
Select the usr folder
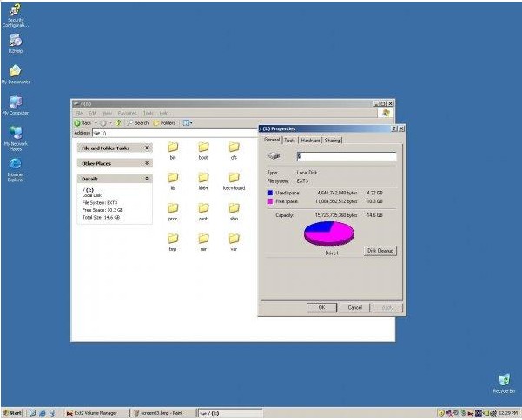[203, 242]
